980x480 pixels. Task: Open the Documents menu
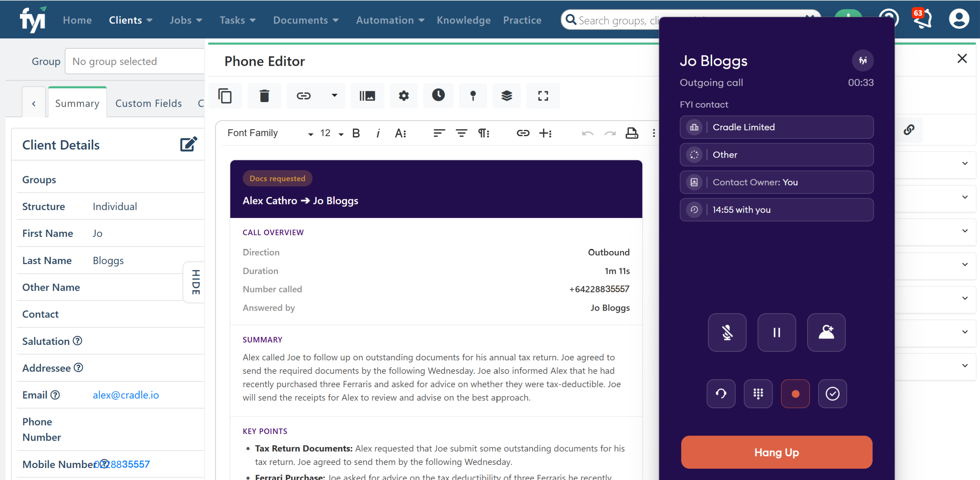pyautogui.click(x=306, y=20)
